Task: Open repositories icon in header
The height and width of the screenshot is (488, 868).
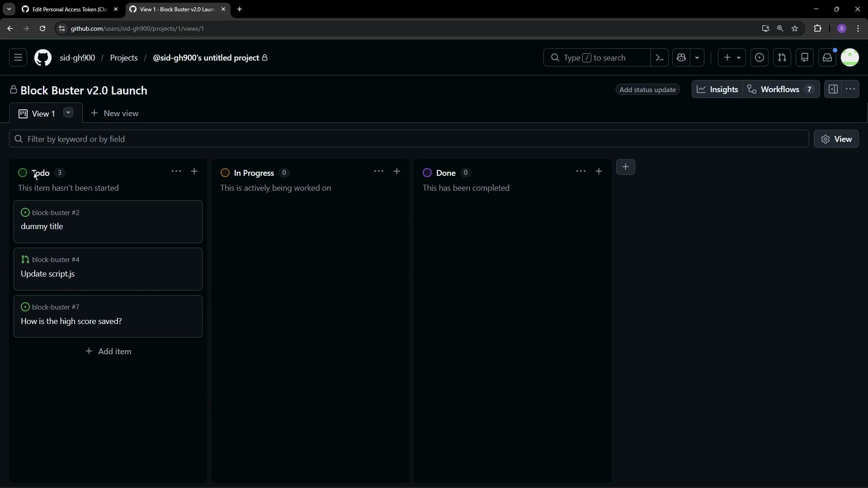Action: (x=805, y=58)
